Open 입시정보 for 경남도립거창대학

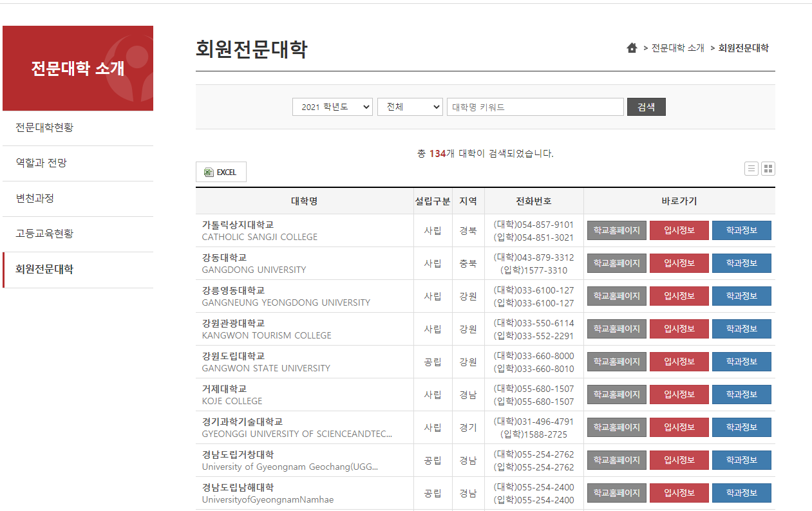(679, 460)
